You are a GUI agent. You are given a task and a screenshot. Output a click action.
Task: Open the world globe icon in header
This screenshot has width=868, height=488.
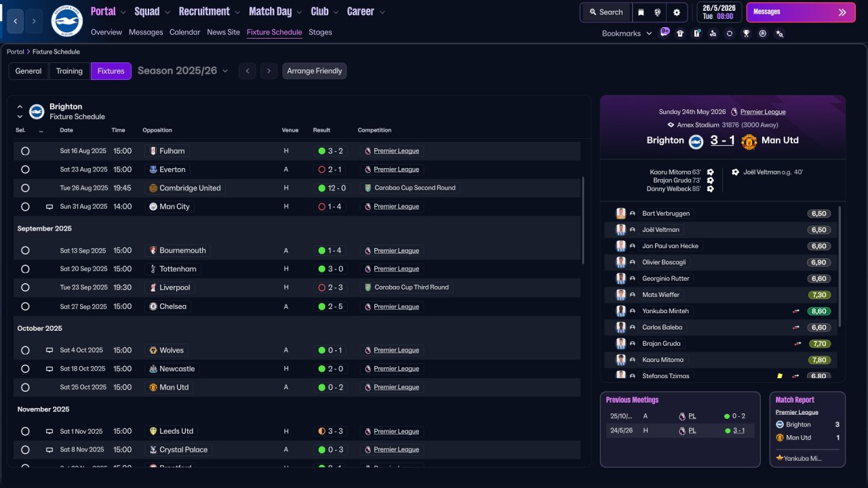click(x=658, y=12)
